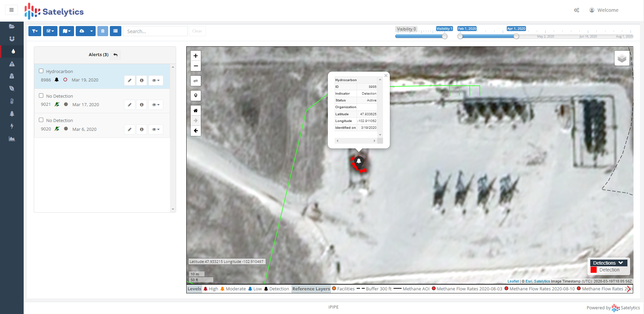
Task: Open visibility eye menu for alert 9021
Action: coord(156,105)
